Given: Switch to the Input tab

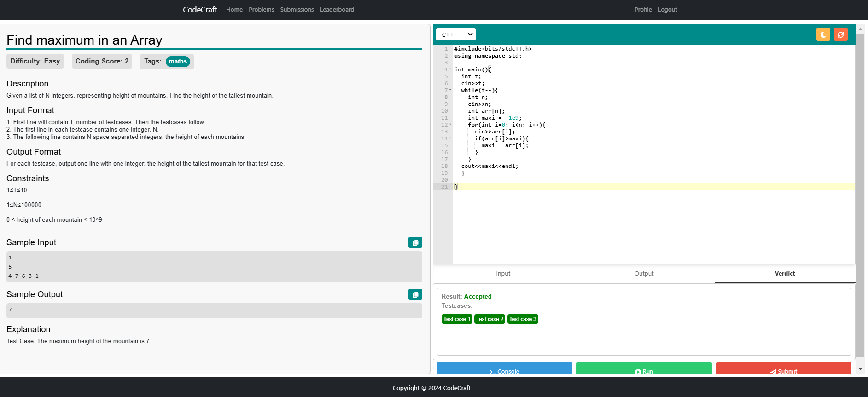Looking at the screenshot, I should [x=503, y=274].
